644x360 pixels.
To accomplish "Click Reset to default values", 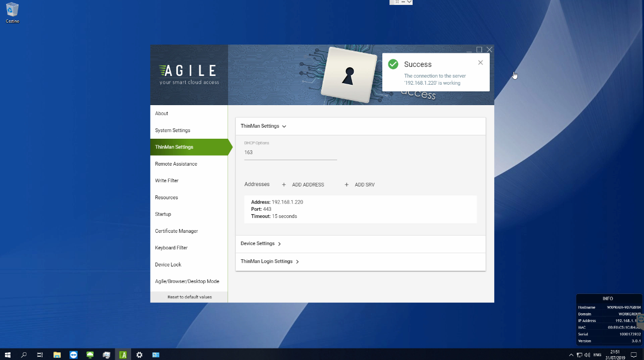I will tap(189, 297).
